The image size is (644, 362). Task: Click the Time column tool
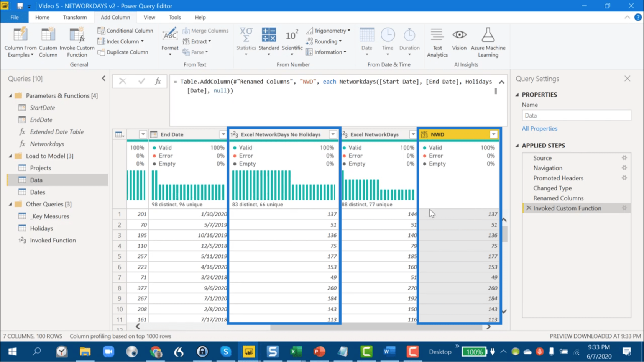pyautogui.click(x=388, y=42)
